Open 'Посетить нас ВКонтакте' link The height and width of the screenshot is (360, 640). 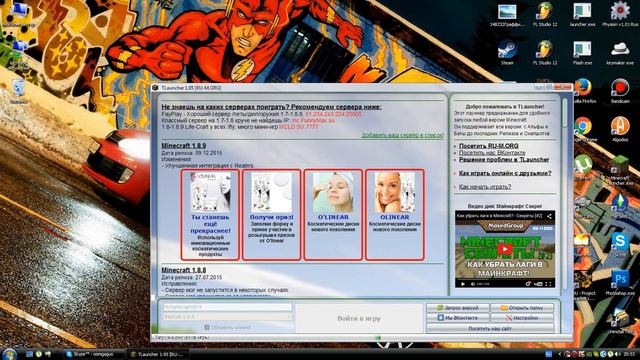(x=492, y=153)
